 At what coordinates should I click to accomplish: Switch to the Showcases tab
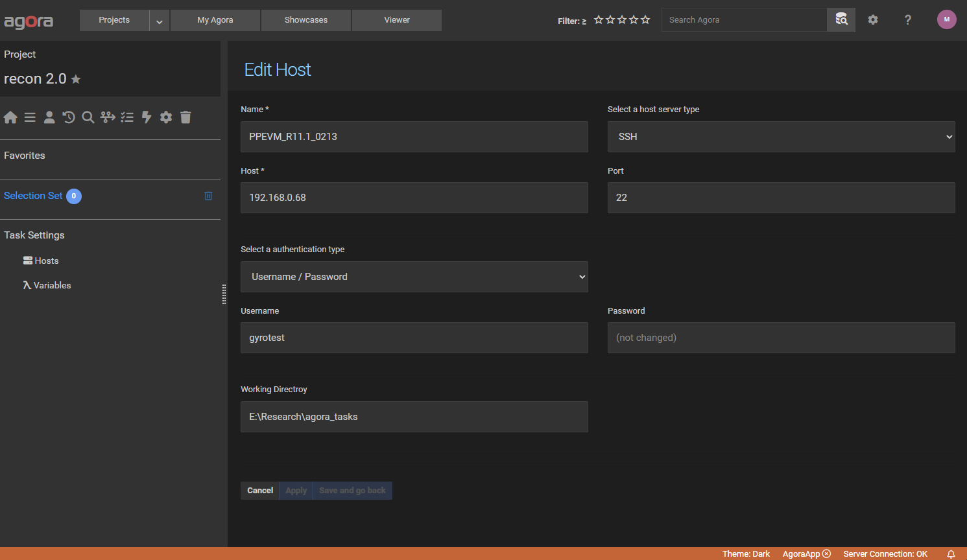click(x=306, y=20)
